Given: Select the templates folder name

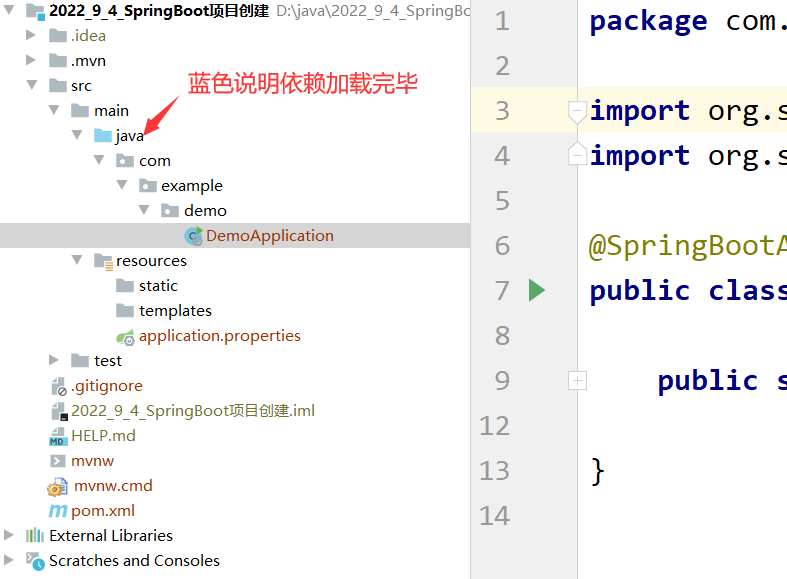Looking at the screenshot, I should pos(175,311).
